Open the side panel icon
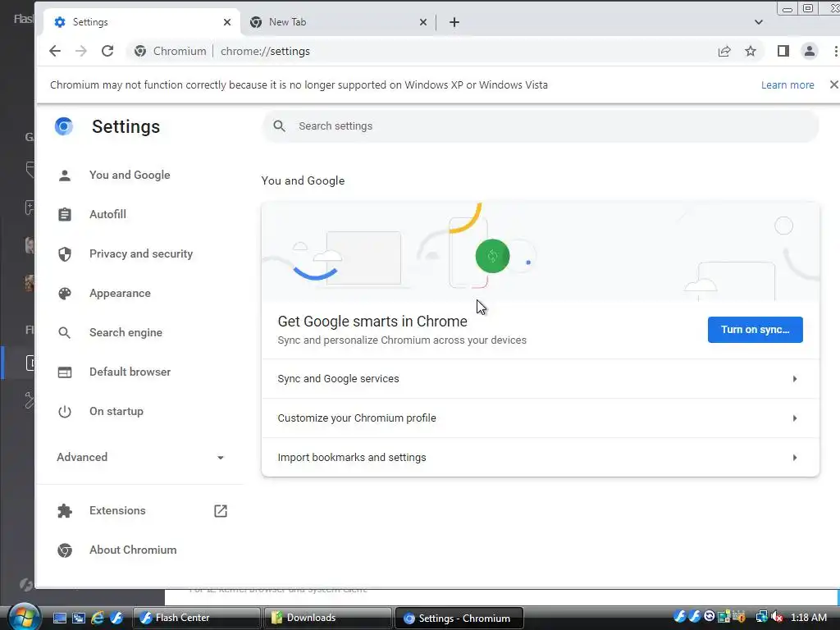840x630 pixels. [783, 51]
